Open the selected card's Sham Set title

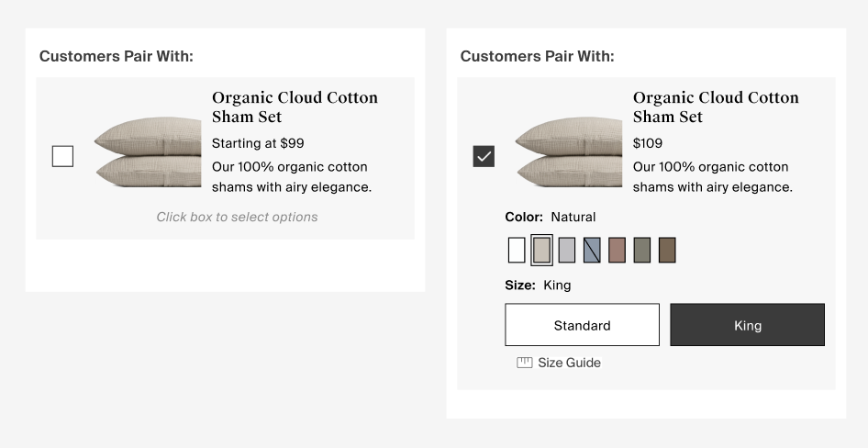[x=716, y=107]
